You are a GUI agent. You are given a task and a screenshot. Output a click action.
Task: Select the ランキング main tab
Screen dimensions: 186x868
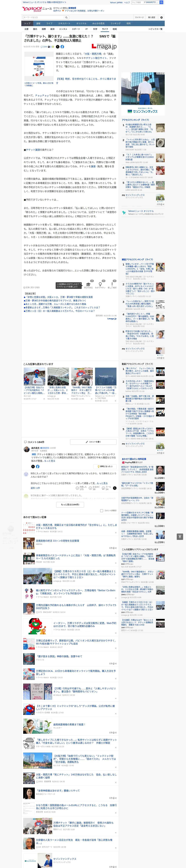(x=115, y=23)
